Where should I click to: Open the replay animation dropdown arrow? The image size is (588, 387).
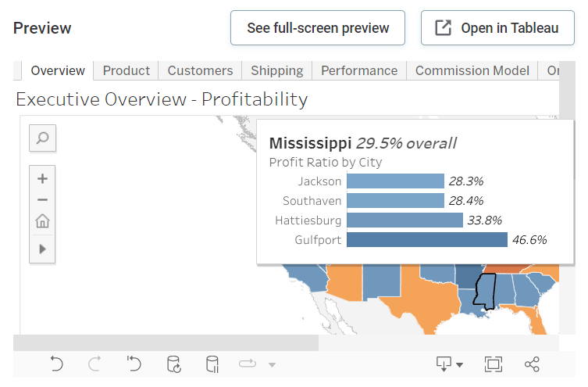point(272,364)
